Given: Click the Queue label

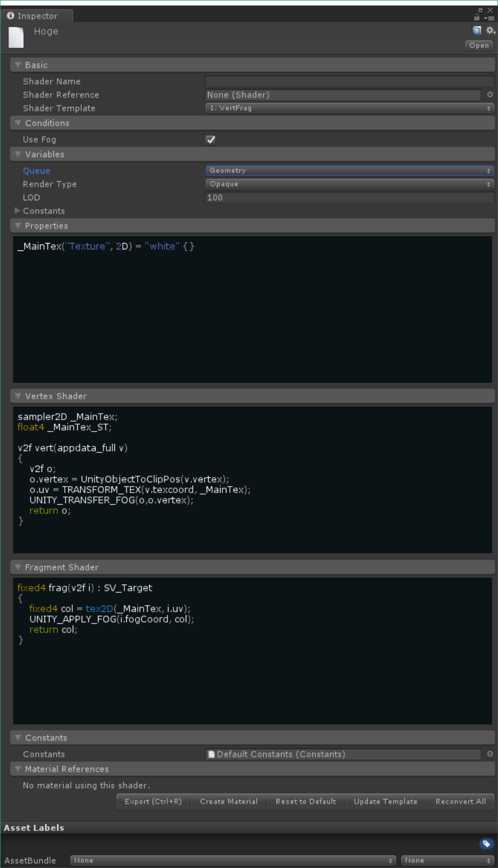Looking at the screenshot, I should click(36, 171).
